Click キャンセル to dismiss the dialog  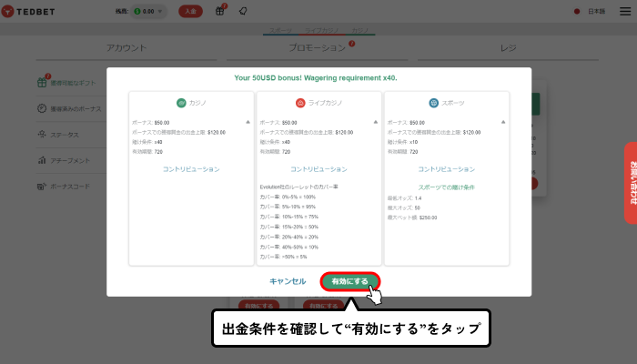click(288, 281)
